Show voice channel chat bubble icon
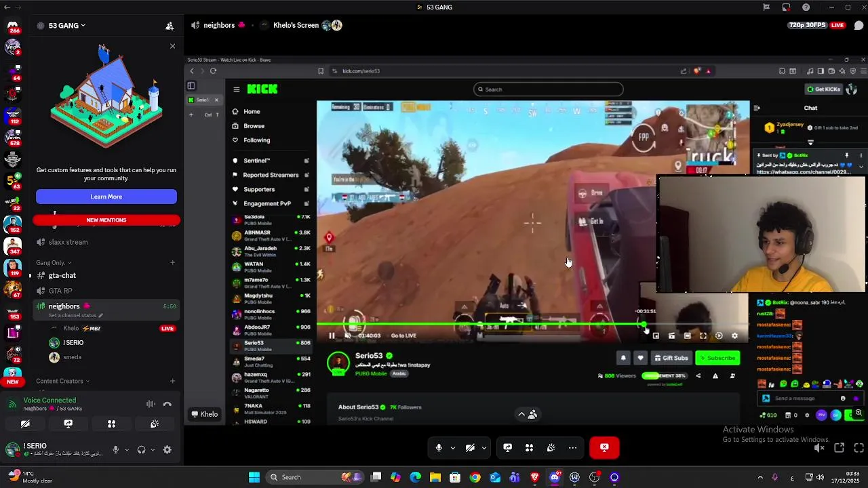This screenshot has width=868, height=488. click(x=859, y=26)
